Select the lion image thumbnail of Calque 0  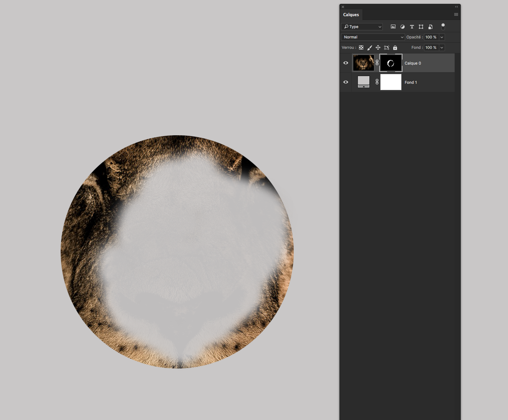pyautogui.click(x=364, y=63)
